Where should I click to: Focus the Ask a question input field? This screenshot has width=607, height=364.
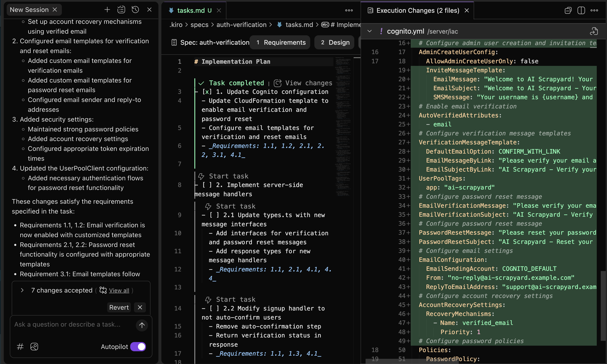point(74,325)
